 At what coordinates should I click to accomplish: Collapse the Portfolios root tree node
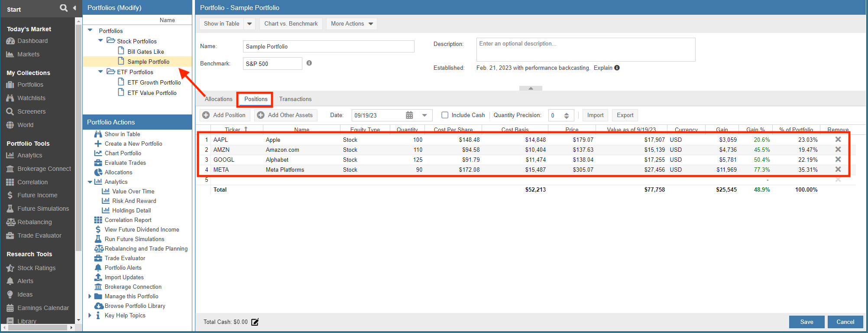pyautogui.click(x=90, y=30)
